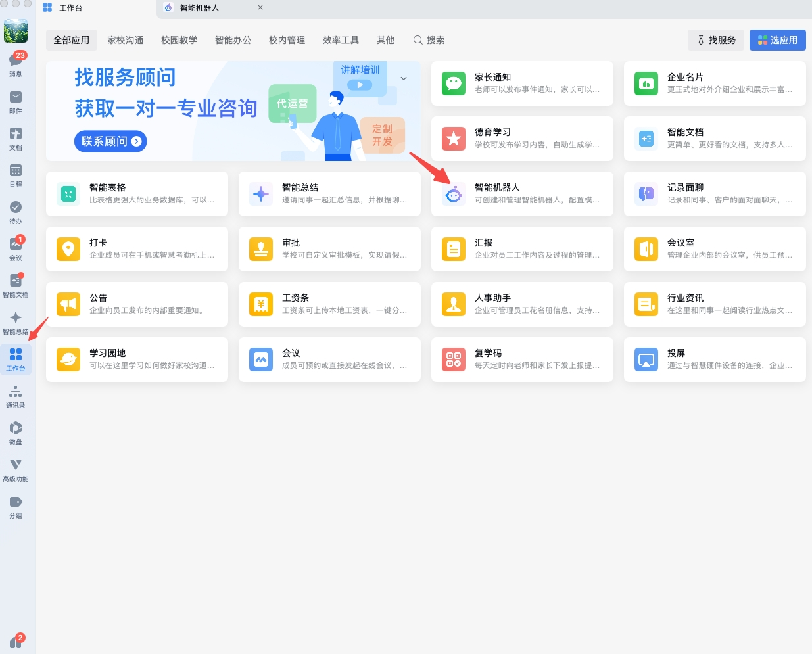Click the bottom sidebar icon with badge 2

point(16,641)
